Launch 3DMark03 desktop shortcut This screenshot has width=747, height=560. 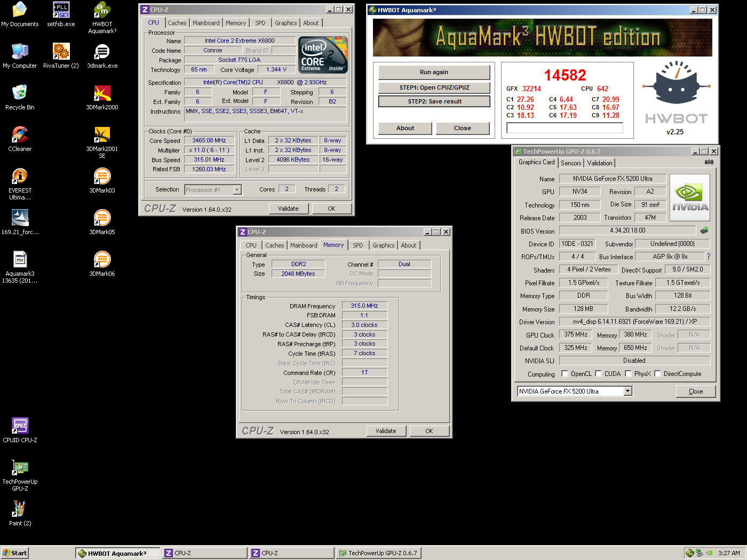pos(102,181)
